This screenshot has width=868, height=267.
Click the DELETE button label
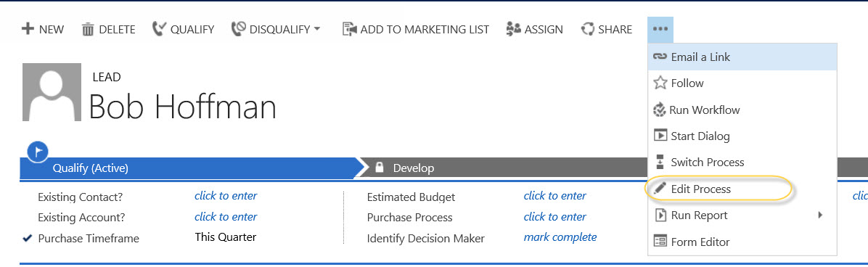(x=118, y=29)
